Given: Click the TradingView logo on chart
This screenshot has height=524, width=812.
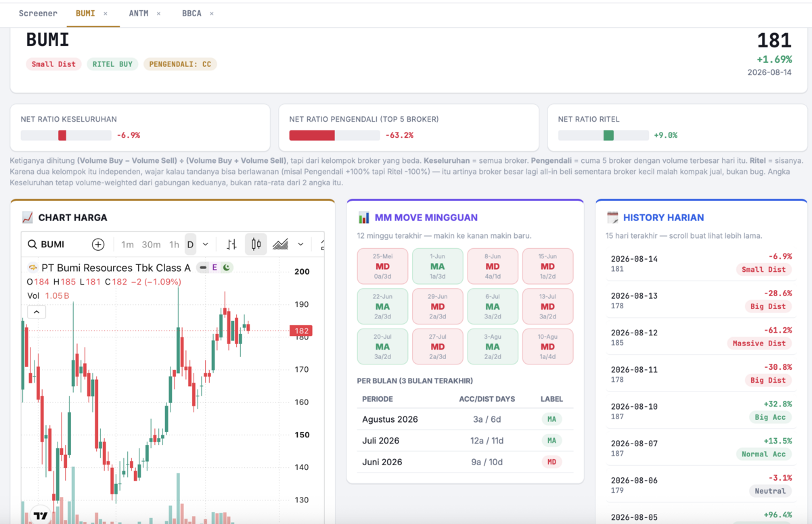Looking at the screenshot, I should (41, 516).
